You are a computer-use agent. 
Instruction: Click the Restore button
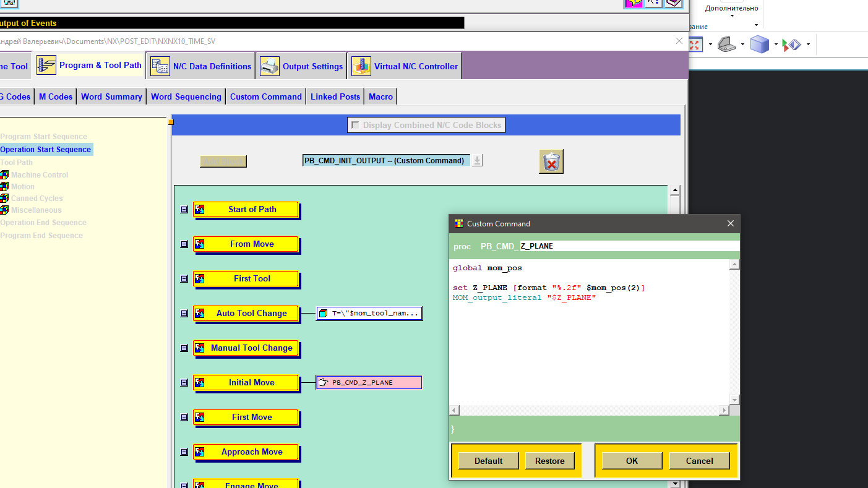pyautogui.click(x=550, y=461)
